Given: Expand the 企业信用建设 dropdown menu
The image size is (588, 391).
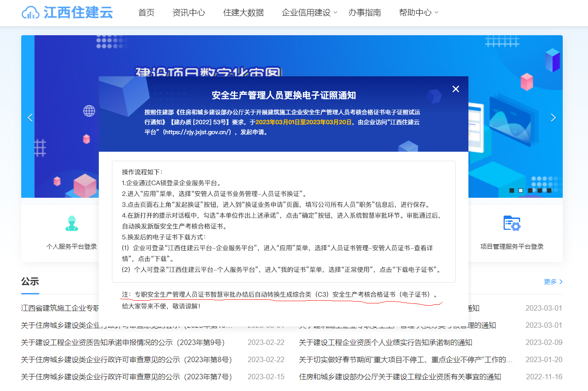Looking at the screenshot, I should [310, 13].
